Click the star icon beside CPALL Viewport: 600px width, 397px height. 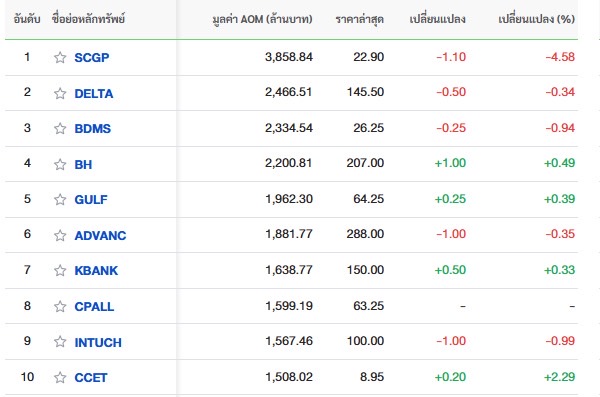60,306
